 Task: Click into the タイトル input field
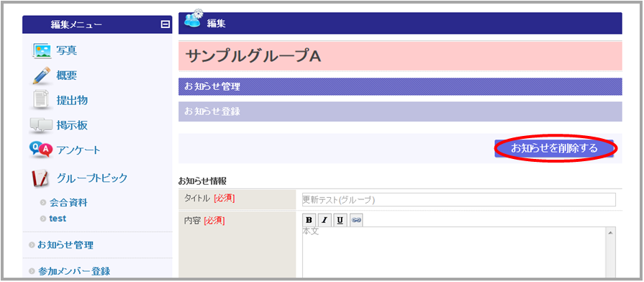(x=459, y=199)
